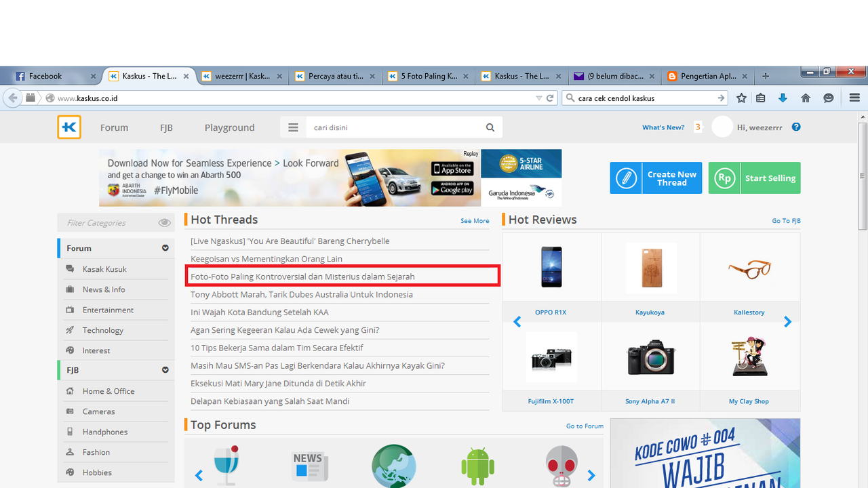The image size is (868, 488).
Task: Bookmark this page with the star icon
Action: 741,98
